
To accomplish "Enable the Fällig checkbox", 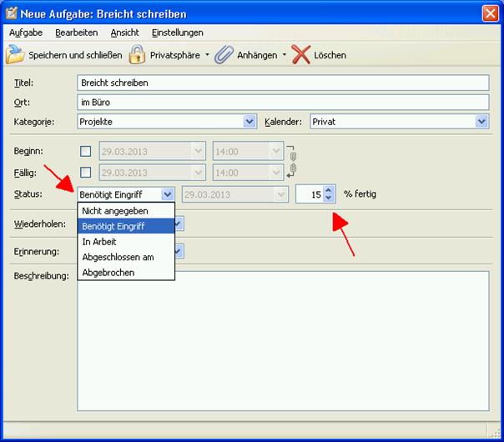I will click(85, 172).
